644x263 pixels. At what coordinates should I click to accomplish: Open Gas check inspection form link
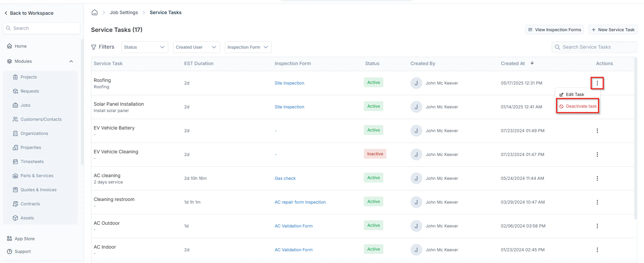[x=285, y=178]
